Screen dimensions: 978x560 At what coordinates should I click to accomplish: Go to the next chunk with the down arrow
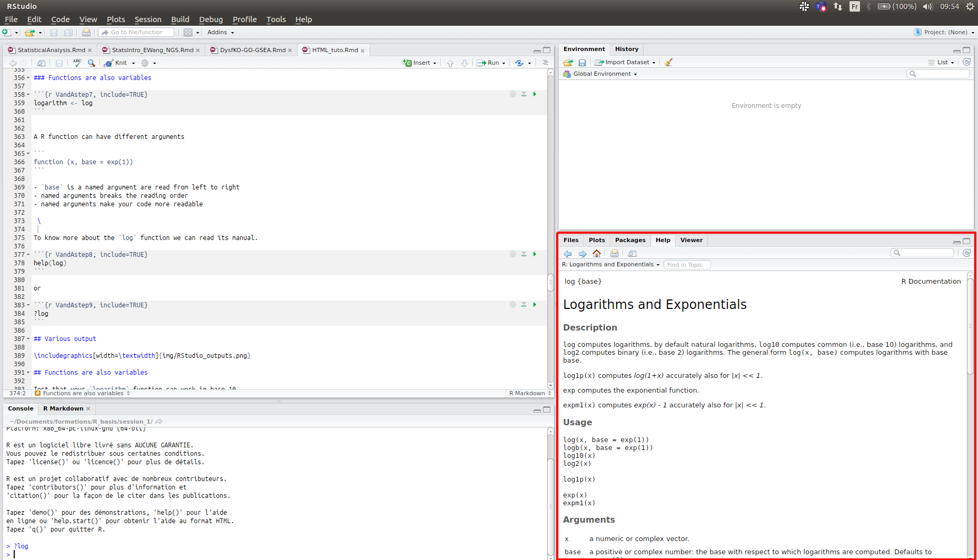(x=465, y=63)
